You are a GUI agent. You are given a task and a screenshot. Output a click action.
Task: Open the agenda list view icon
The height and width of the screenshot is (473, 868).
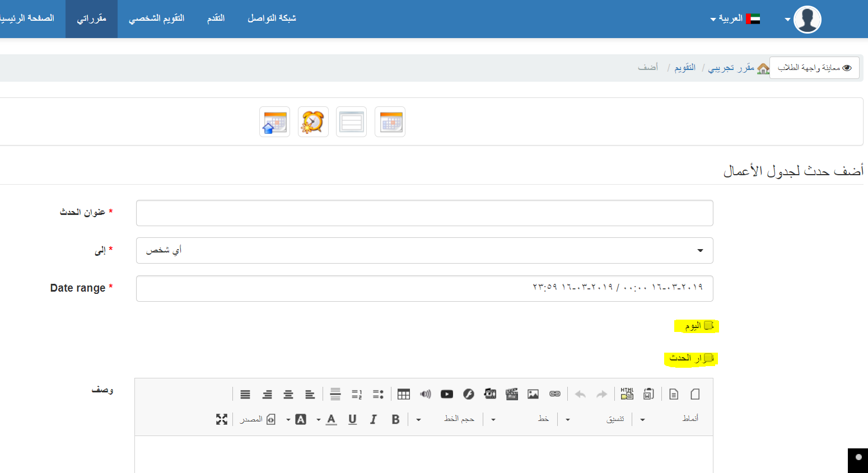[x=351, y=121]
